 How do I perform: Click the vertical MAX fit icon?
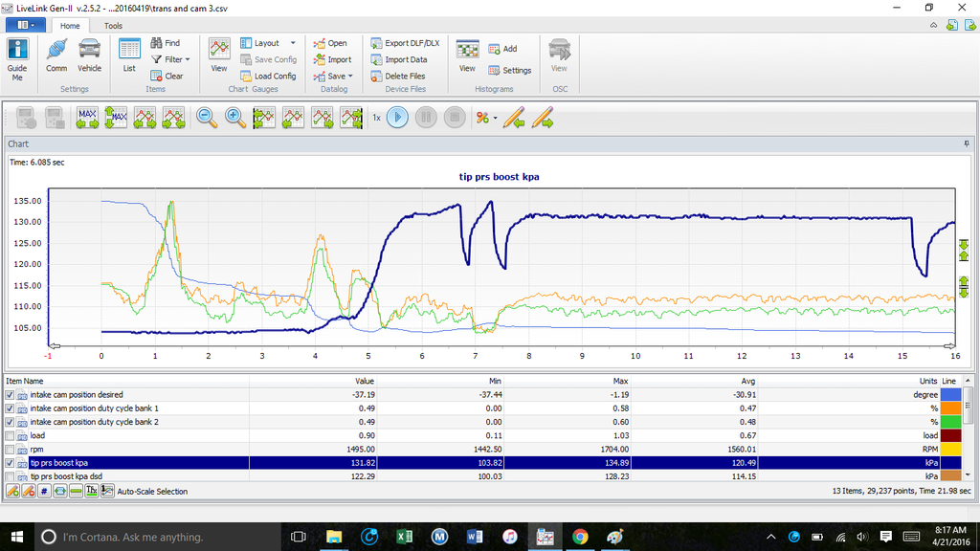pyautogui.click(x=116, y=118)
